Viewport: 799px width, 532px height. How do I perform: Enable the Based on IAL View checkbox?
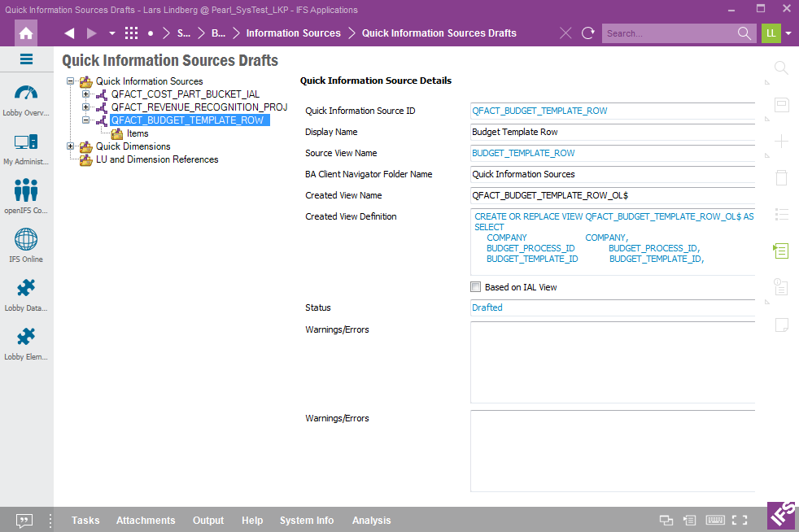[476, 287]
